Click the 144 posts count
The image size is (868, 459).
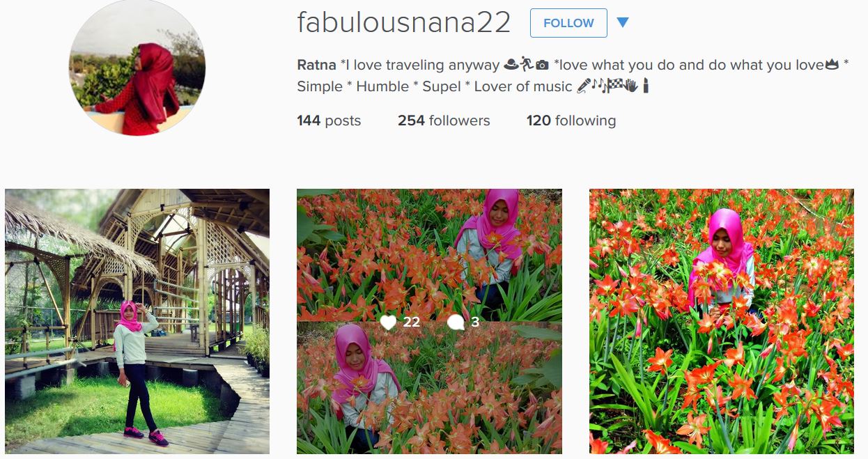pos(329,120)
